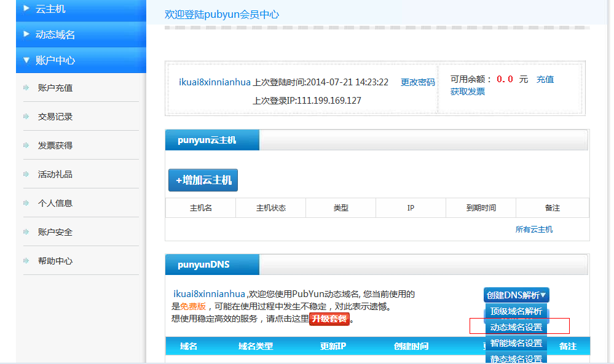The height and width of the screenshot is (364, 614).
Task: Open 发票获得 in the sidebar
Action: [55, 146]
